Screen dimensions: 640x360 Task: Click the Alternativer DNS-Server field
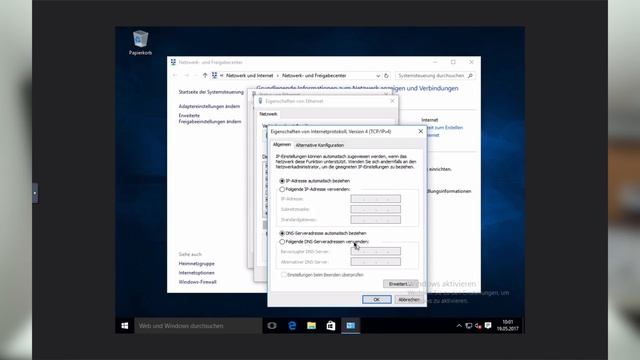point(376,262)
